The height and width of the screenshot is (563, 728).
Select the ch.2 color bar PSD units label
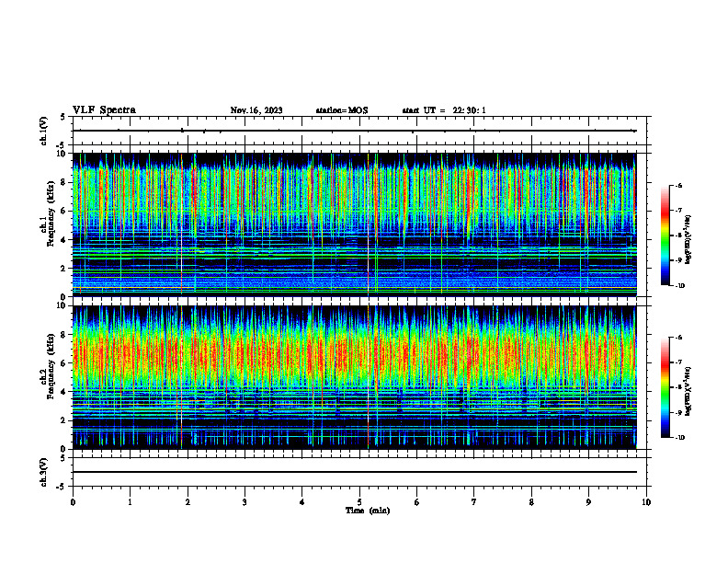pyautogui.click(x=688, y=392)
